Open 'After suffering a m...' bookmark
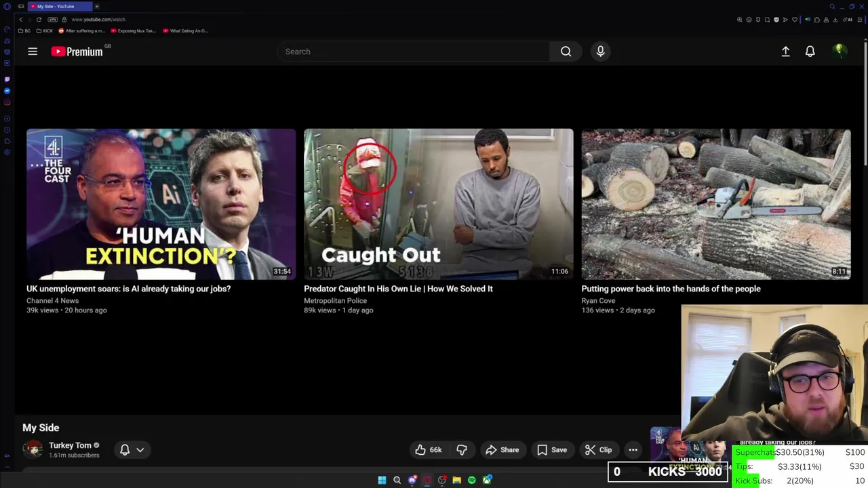The width and height of the screenshot is (868, 488). (x=82, y=30)
